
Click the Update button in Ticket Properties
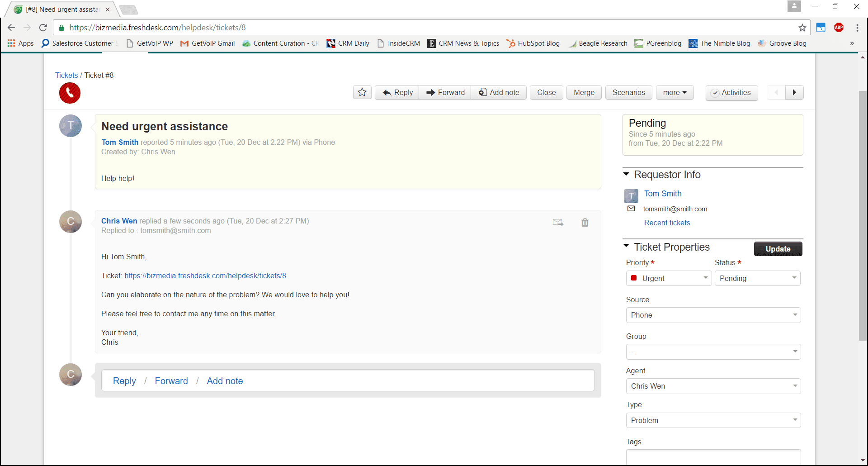(x=778, y=249)
